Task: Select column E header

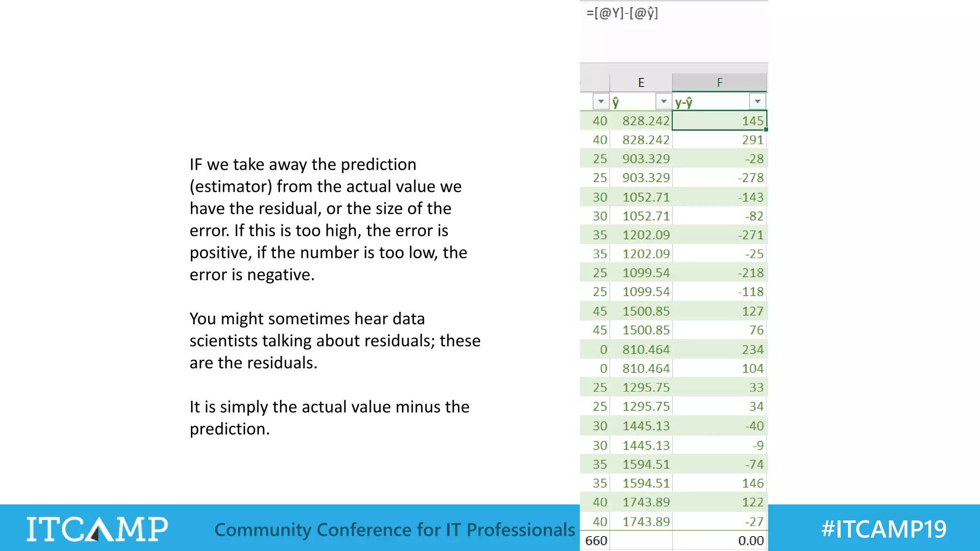Action: (x=641, y=82)
